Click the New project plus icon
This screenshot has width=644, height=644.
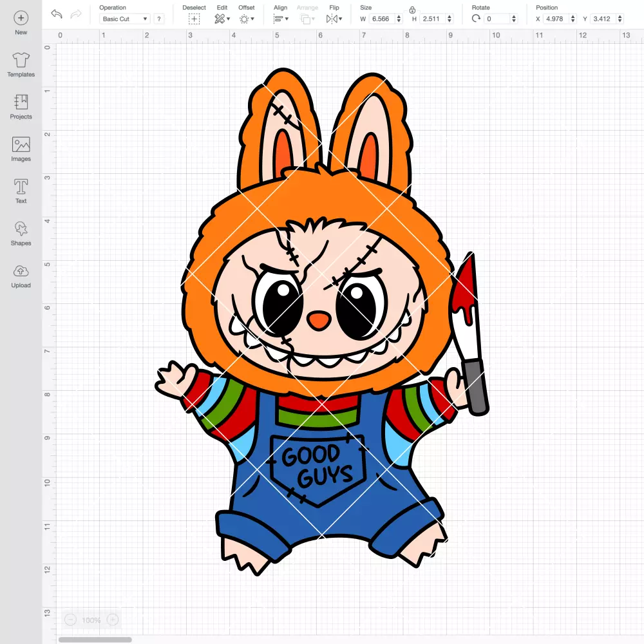21,18
